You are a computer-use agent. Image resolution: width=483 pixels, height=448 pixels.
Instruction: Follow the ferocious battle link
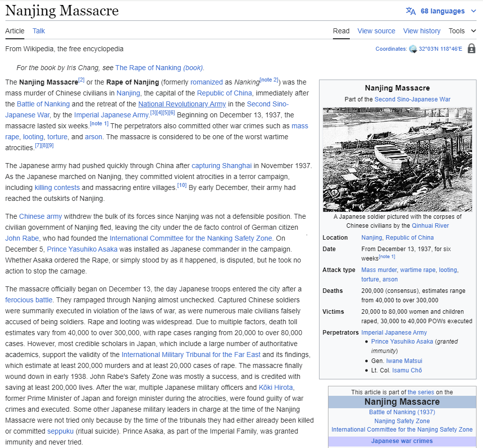[x=29, y=300]
